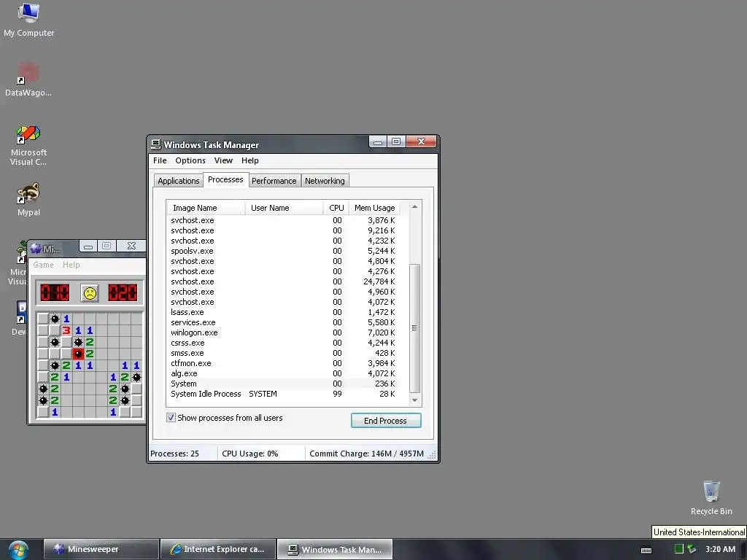
Task: Click the Task Manager title bar icon
Action: click(156, 144)
